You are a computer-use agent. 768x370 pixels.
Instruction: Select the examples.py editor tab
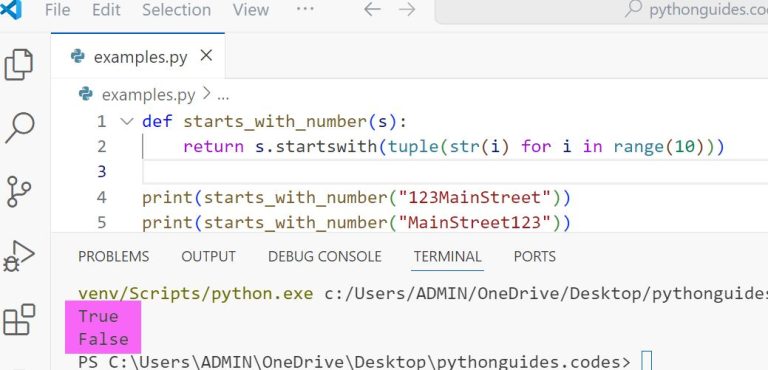point(138,56)
